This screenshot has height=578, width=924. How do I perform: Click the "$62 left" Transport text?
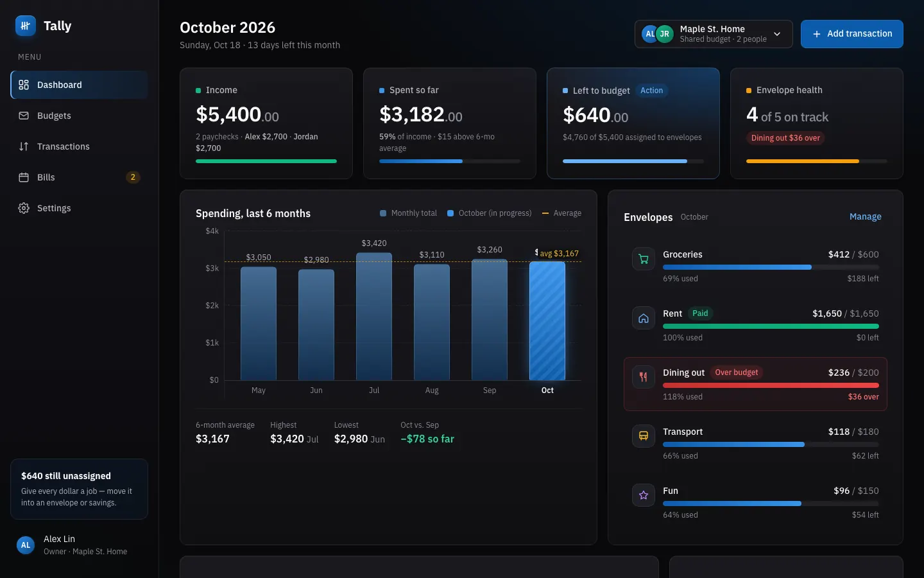click(865, 456)
